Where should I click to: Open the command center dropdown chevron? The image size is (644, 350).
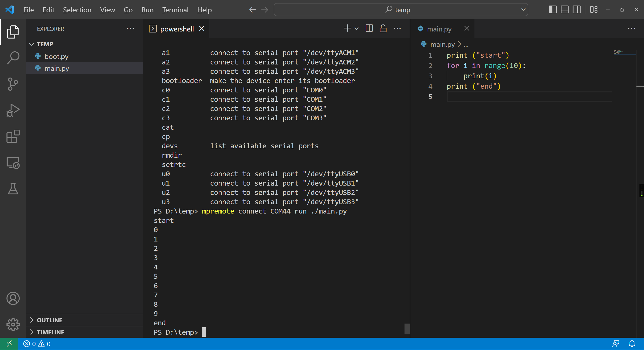click(x=523, y=10)
